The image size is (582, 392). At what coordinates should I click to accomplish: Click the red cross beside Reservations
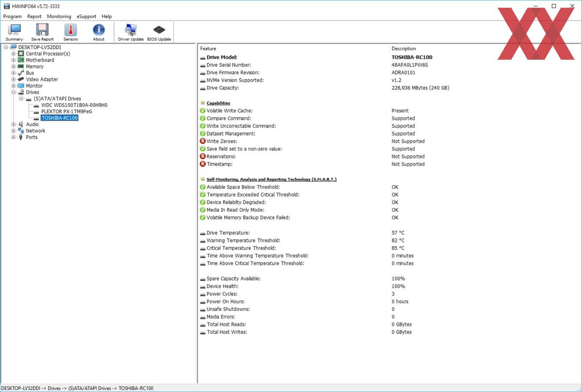pos(203,156)
